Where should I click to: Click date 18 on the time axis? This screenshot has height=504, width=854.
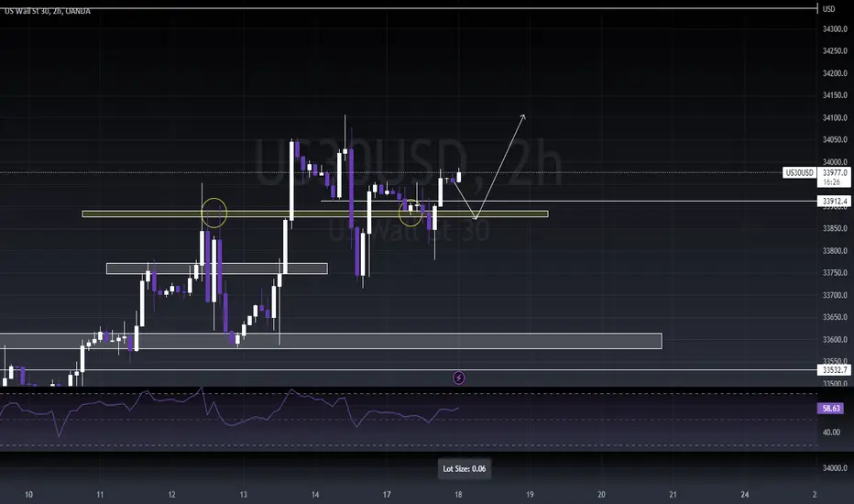pos(458,495)
